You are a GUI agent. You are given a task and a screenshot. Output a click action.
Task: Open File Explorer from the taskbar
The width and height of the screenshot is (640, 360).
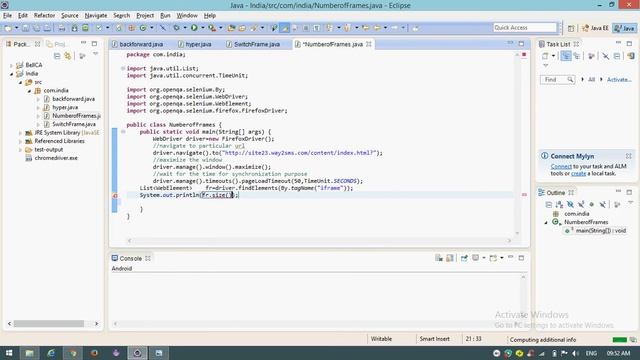29,353
